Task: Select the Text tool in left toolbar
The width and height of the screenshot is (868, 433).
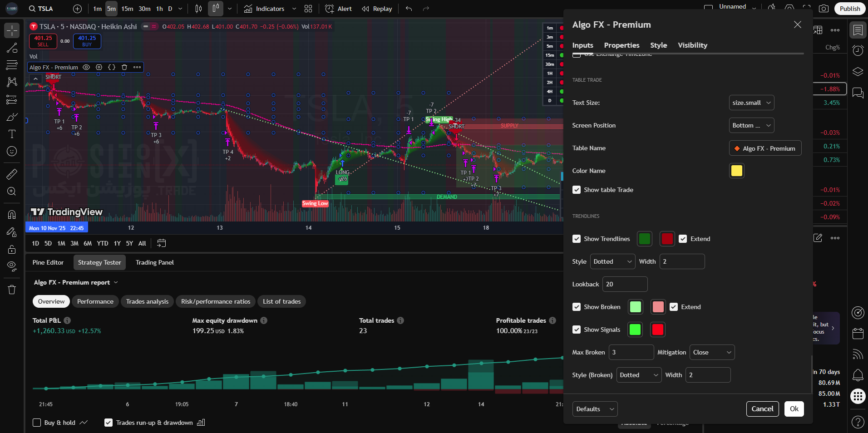Action: (12, 134)
